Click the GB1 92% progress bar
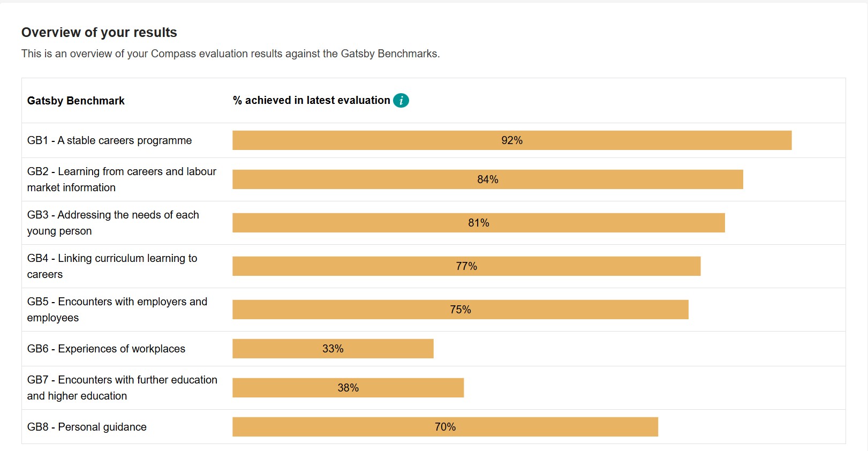Image resolution: width=868 pixels, height=451 pixels. 511,140
